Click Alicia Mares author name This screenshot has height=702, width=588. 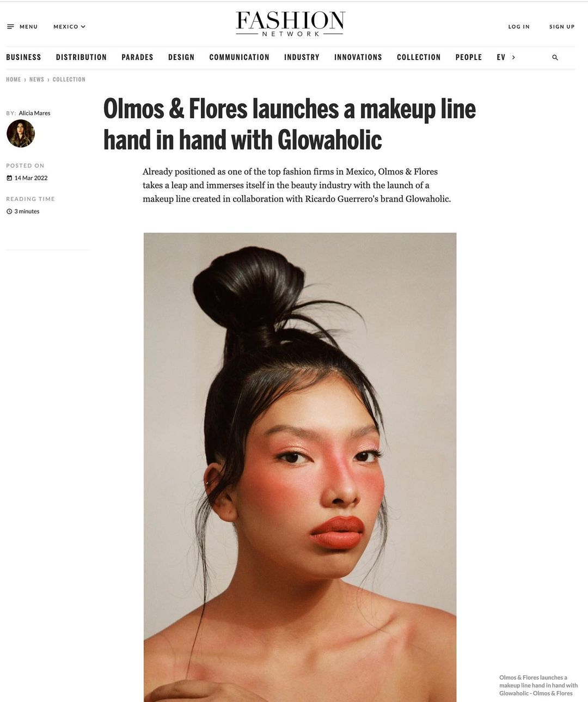(34, 113)
